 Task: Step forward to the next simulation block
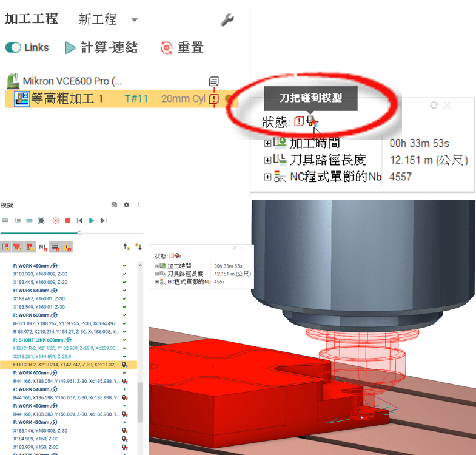tap(104, 220)
